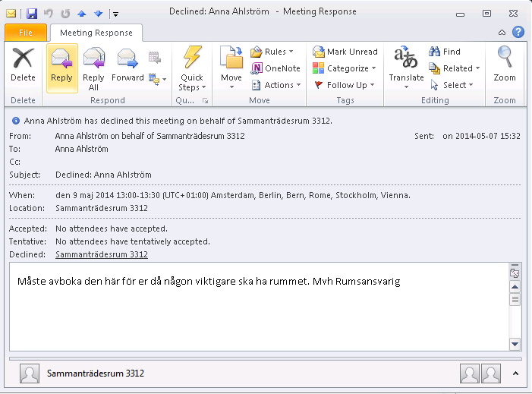
Task: Click the envelope icon in the title bar
Action: point(11,14)
